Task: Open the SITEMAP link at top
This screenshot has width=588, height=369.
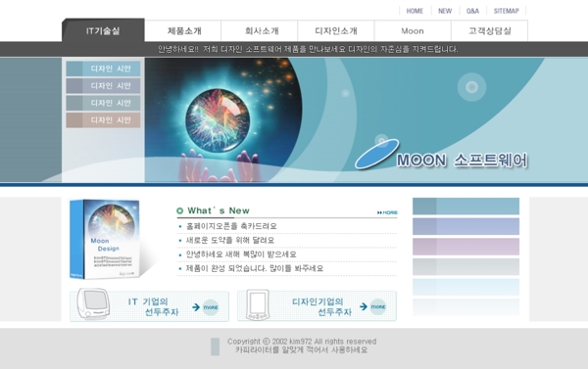Action: [x=507, y=11]
